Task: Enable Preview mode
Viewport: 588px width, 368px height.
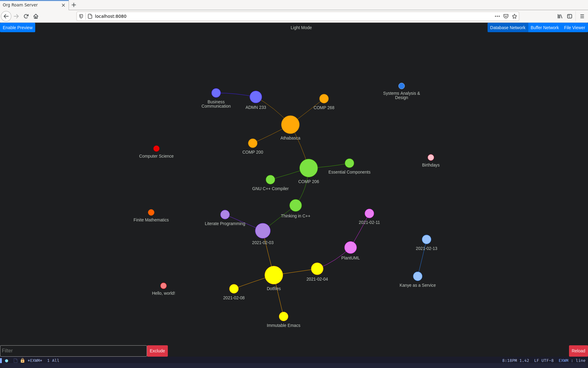Action: coord(17,28)
